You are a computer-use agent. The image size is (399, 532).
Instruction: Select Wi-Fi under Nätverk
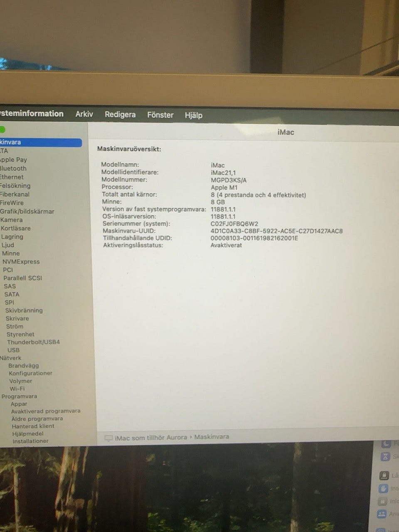click(17, 389)
